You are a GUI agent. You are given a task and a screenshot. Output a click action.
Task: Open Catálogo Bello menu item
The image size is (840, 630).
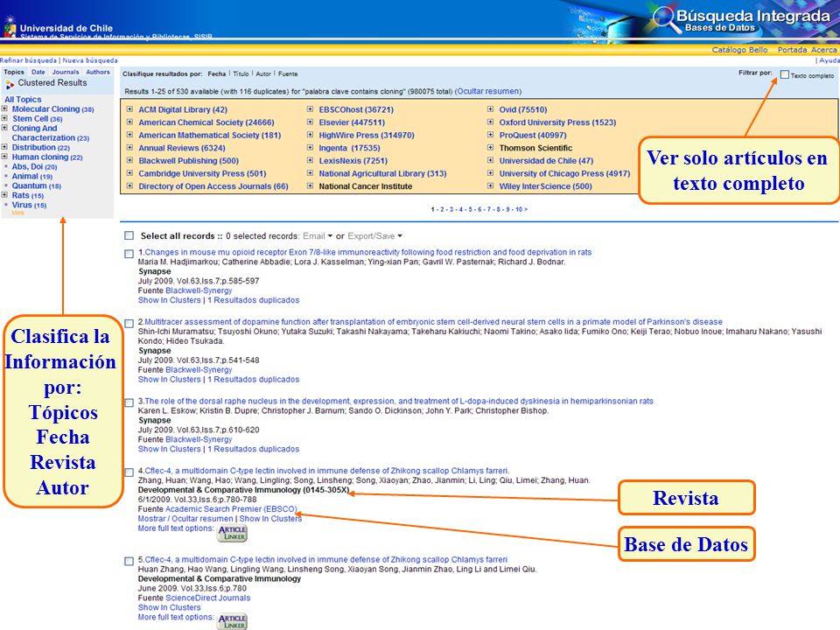739,50
